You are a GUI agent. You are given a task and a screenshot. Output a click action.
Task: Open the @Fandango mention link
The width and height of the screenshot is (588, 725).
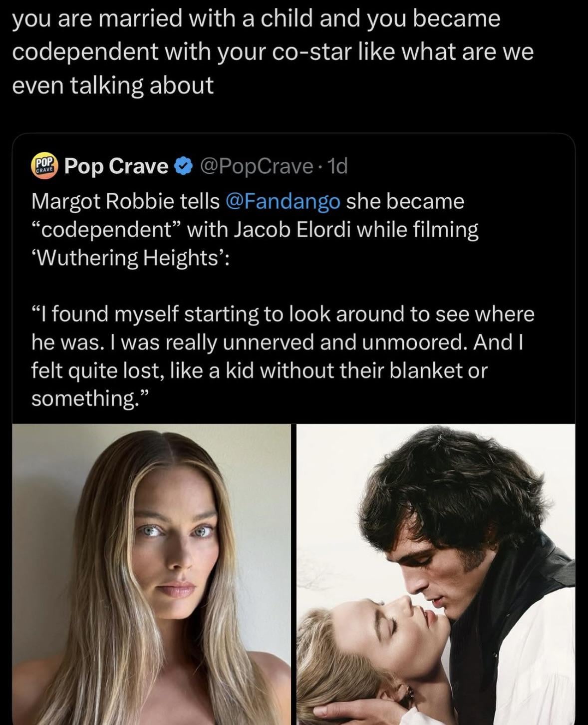pos(283,201)
